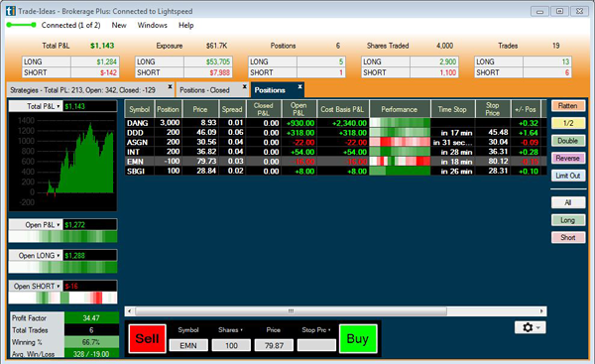Image resolution: width=595 pixels, height=364 pixels.
Task: Filter positions with the Long button
Action: [x=568, y=220]
